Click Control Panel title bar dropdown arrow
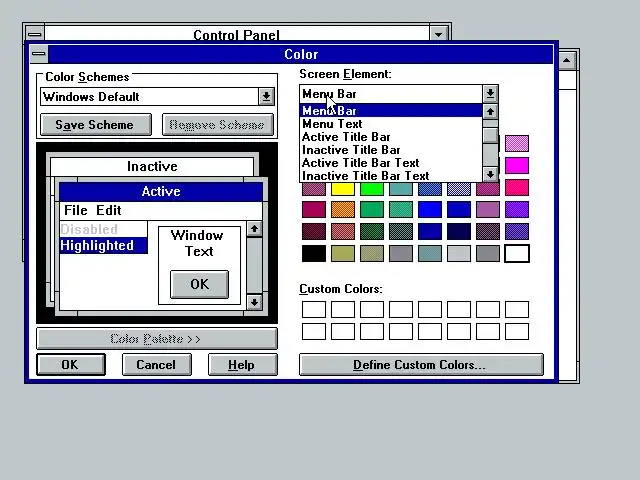Screen dimensions: 640x480 coord(438,34)
